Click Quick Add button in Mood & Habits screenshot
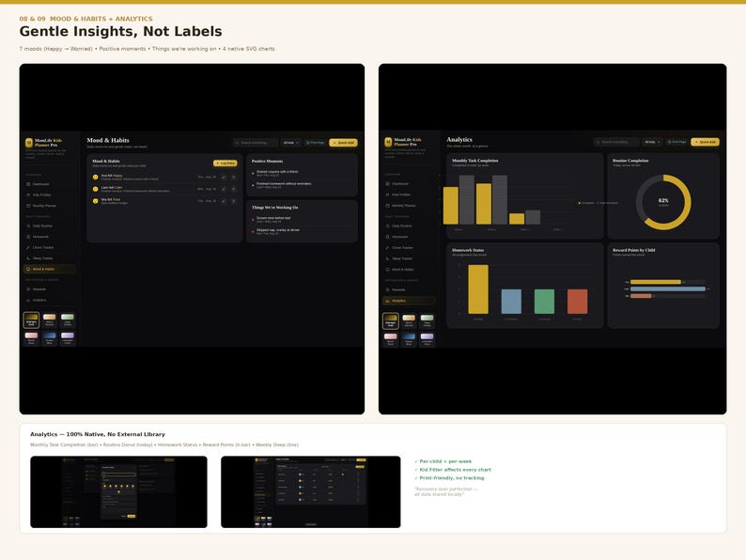This screenshot has width=746, height=560. [344, 143]
